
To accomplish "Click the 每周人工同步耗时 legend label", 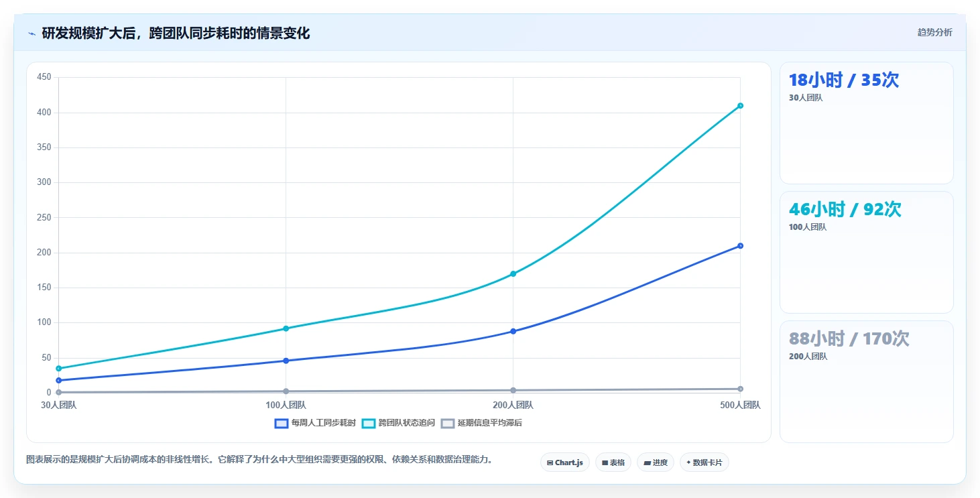I will point(323,423).
